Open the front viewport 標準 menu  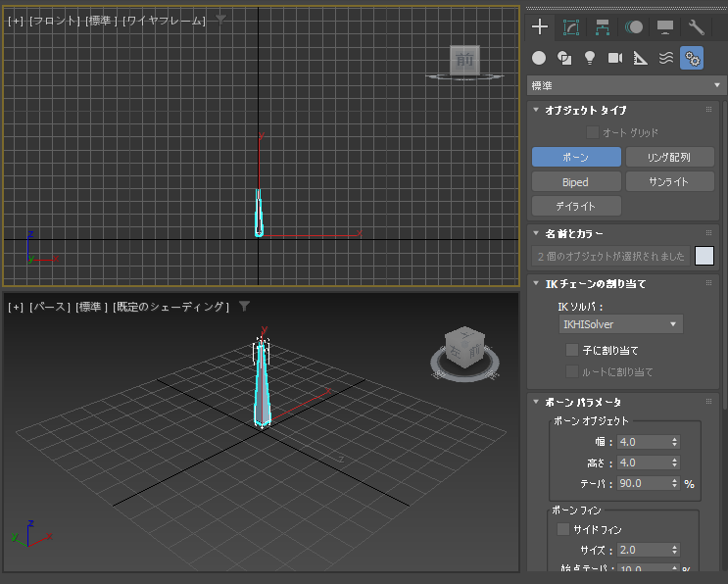coord(101,21)
